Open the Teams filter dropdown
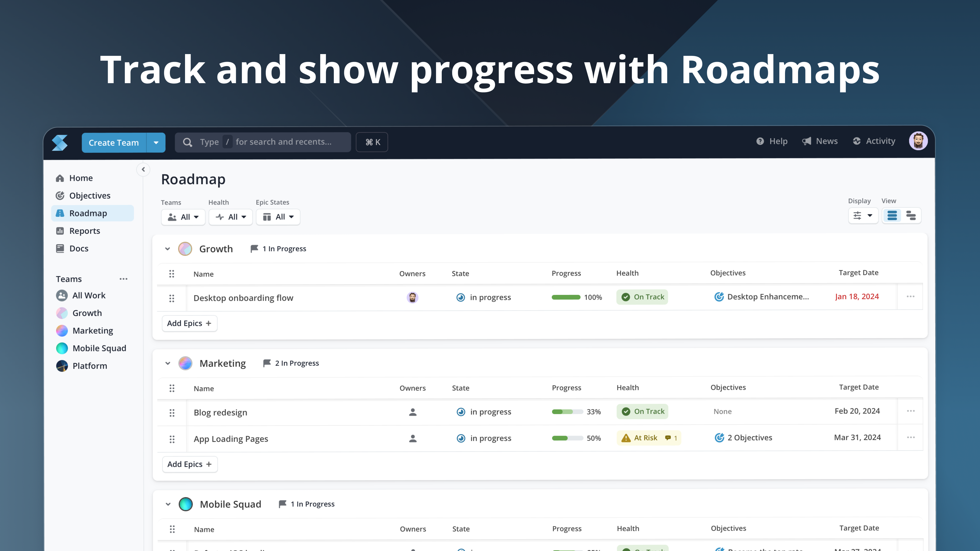 183,217
